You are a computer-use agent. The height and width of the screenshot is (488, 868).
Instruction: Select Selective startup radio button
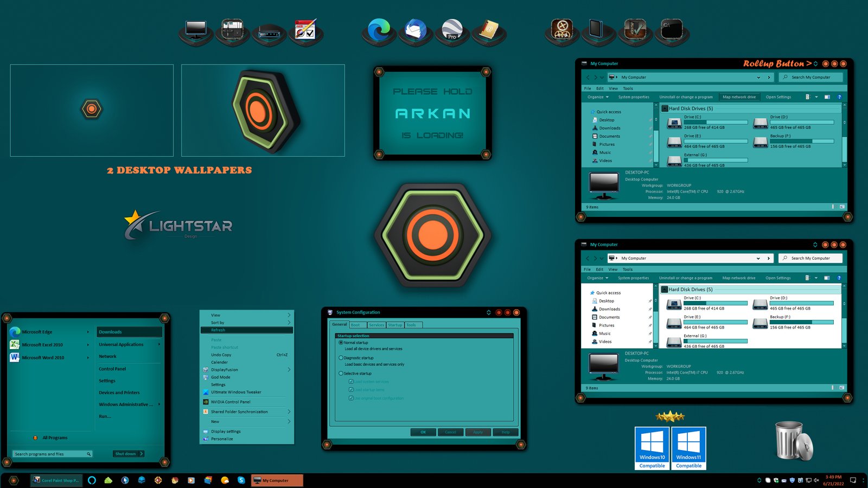pos(341,374)
